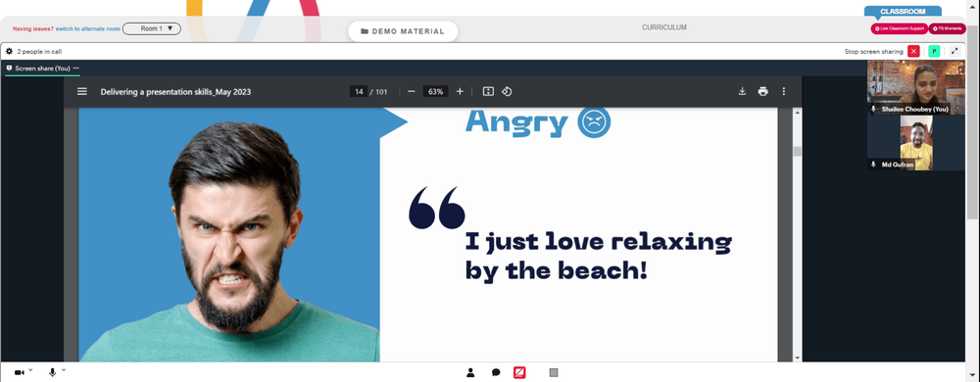
Task: Click the grey square button in call bar
Action: (x=553, y=372)
